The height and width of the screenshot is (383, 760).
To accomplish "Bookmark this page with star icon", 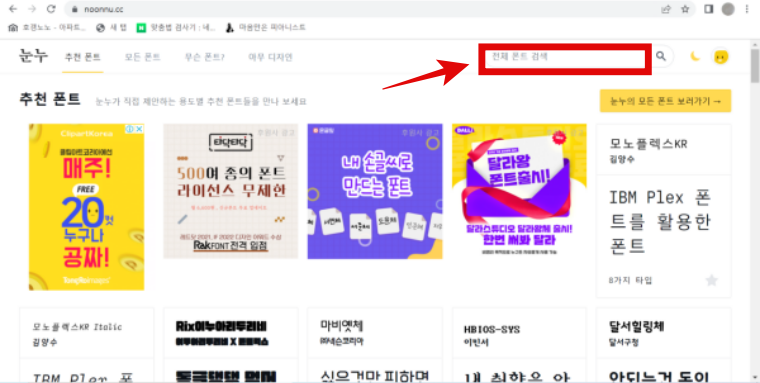I will point(685,9).
